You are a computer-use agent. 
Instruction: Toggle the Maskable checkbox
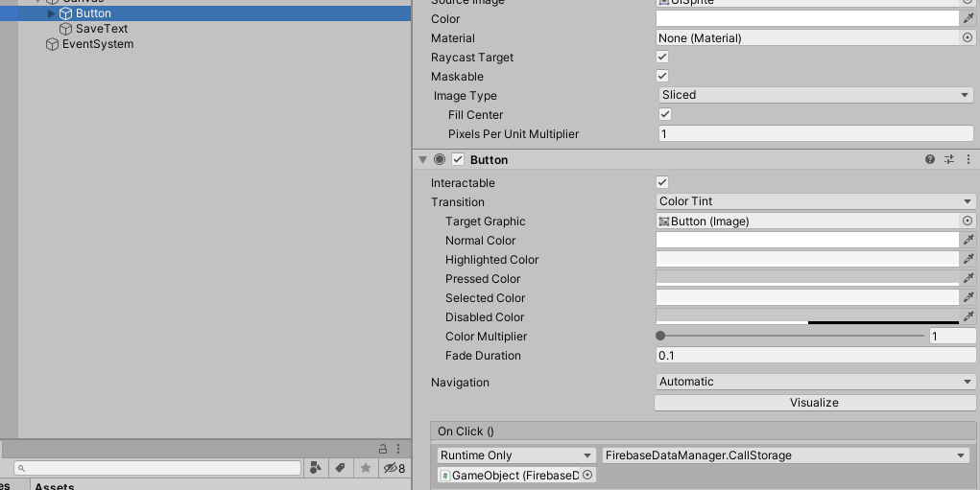tap(662, 76)
